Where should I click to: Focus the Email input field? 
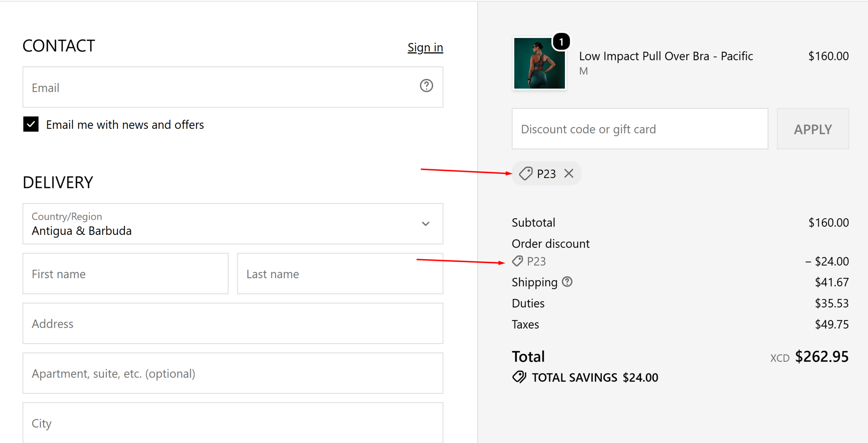(233, 87)
